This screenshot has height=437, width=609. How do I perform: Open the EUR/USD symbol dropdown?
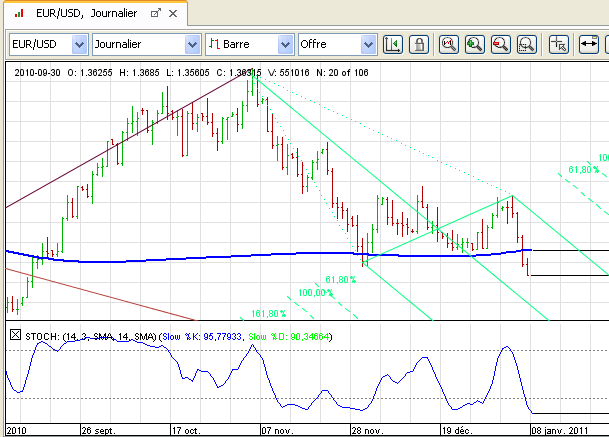(78, 45)
